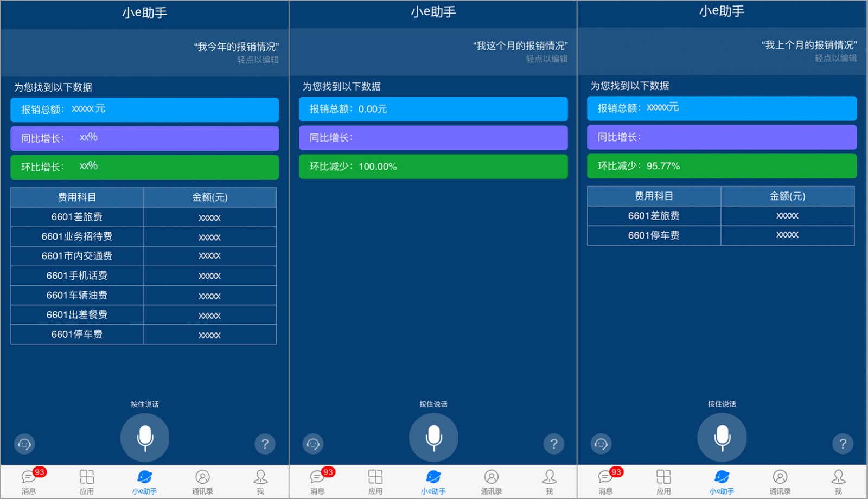Click the smiley face icon on 我这个月的报销情况 screen
The width and height of the screenshot is (868, 499).
click(313, 444)
